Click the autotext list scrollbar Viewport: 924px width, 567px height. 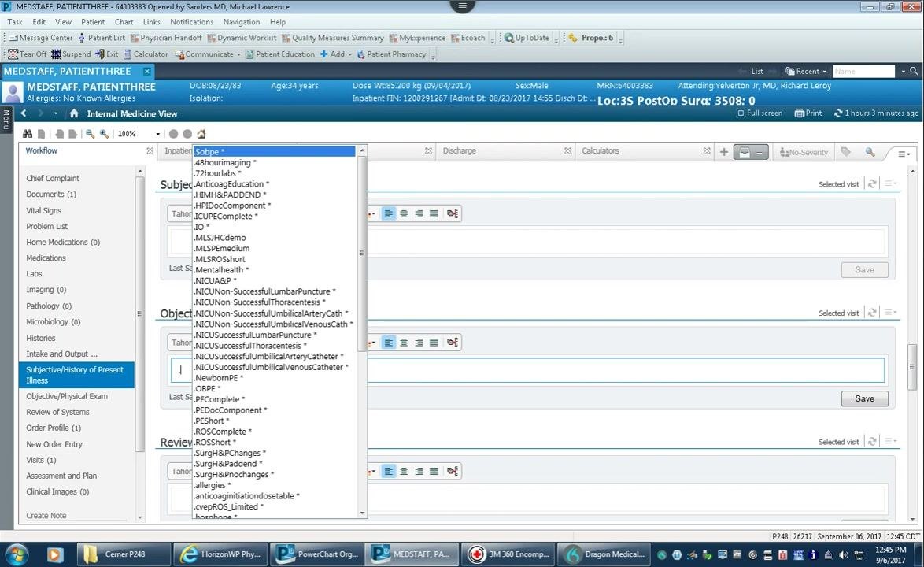tap(362, 254)
